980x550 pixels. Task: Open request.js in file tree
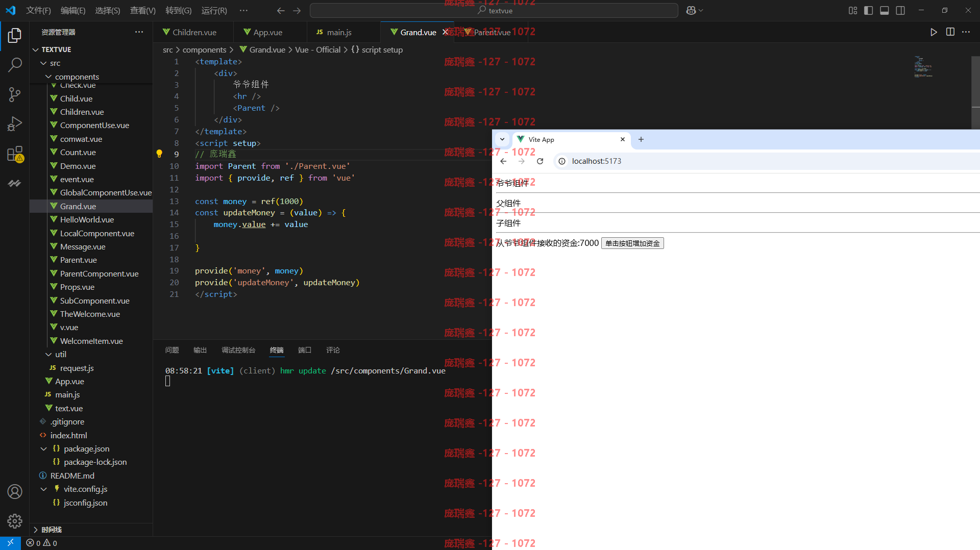click(91, 368)
